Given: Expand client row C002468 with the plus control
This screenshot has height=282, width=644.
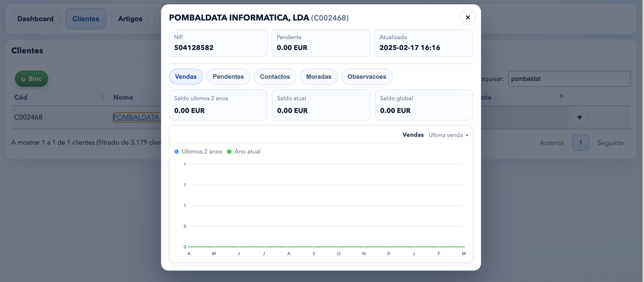Looking at the screenshot, I should [x=580, y=117].
